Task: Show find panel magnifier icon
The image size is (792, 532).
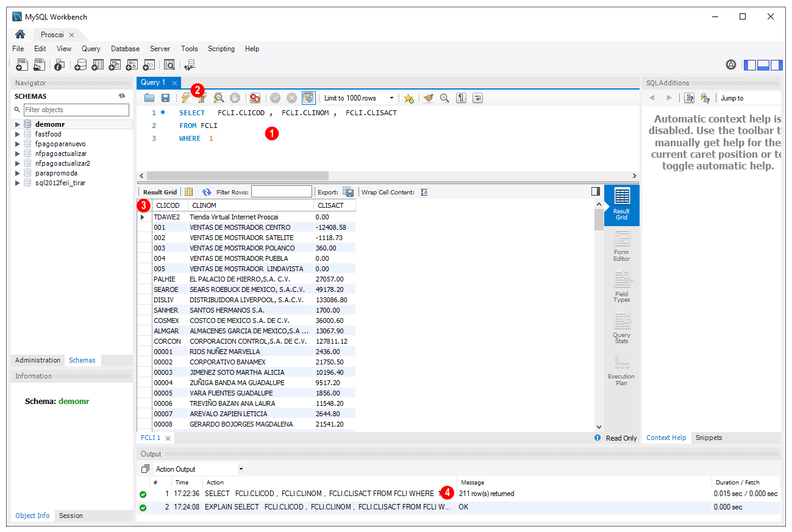Action: tap(444, 98)
